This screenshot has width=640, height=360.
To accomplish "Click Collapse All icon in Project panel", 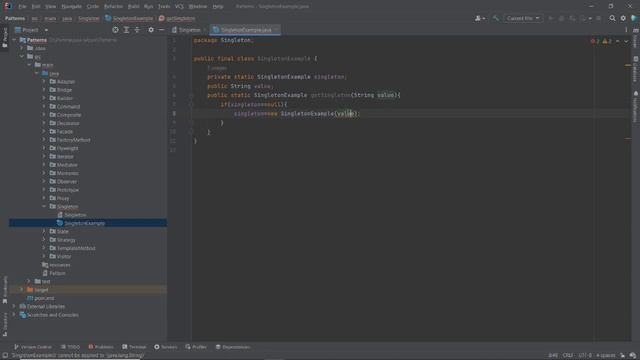I will 137,30.
